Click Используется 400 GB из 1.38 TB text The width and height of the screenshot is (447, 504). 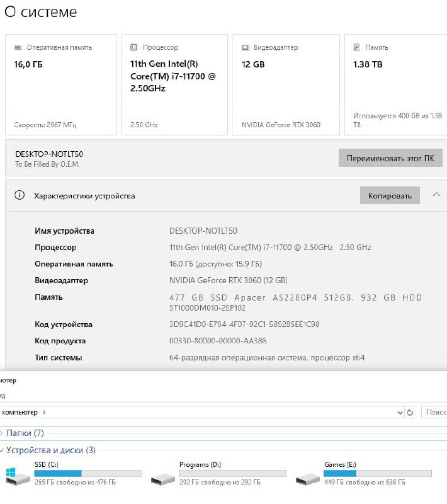pos(397,120)
